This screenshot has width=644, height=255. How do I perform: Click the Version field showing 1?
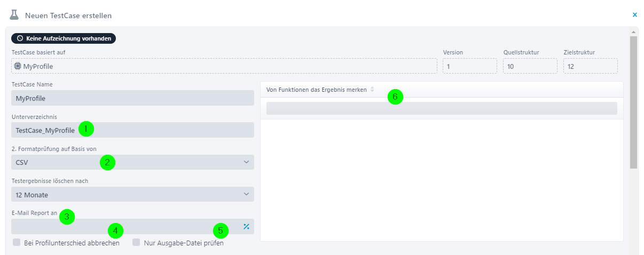[x=470, y=66]
